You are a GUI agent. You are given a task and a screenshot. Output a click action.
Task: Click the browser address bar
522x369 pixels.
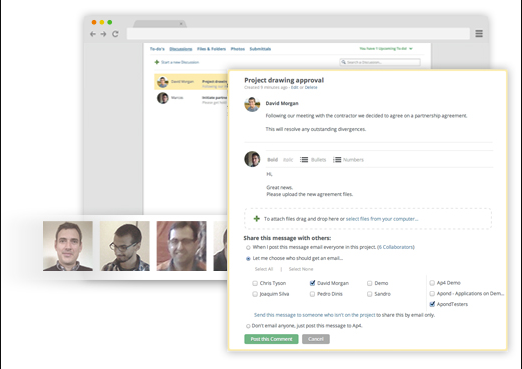point(298,34)
